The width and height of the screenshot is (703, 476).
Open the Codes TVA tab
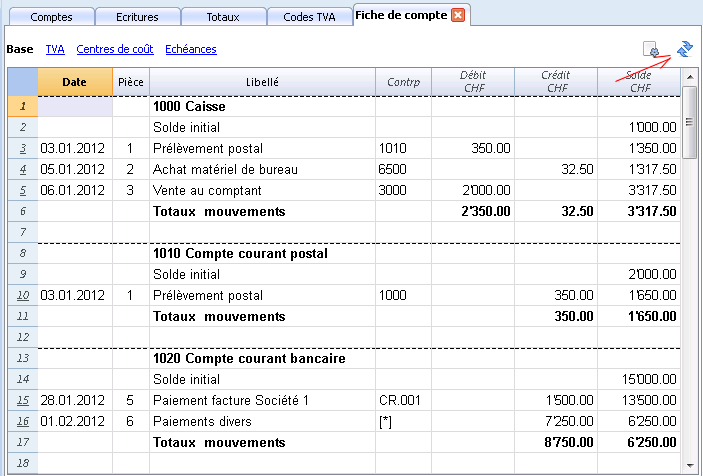point(309,17)
